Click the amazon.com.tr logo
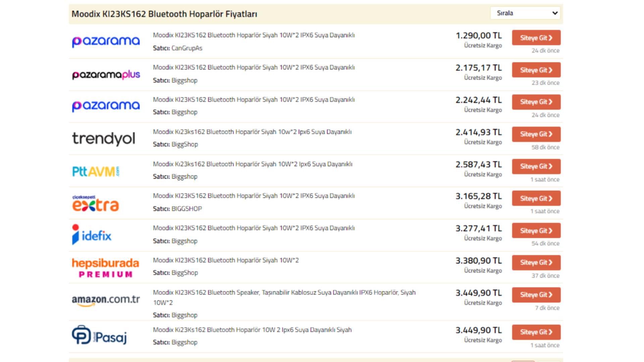Screen dimensions: 644x362 (106, 300)
